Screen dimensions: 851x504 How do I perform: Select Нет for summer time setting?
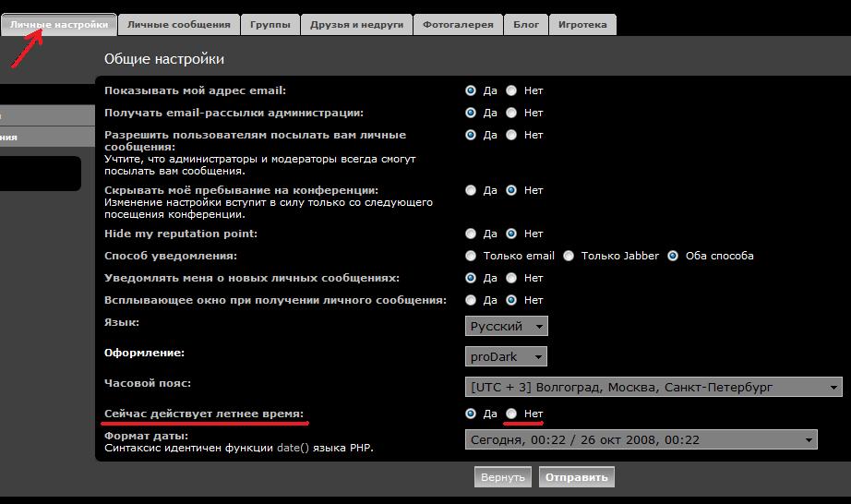pyautogui.click(x=511, y=414)
